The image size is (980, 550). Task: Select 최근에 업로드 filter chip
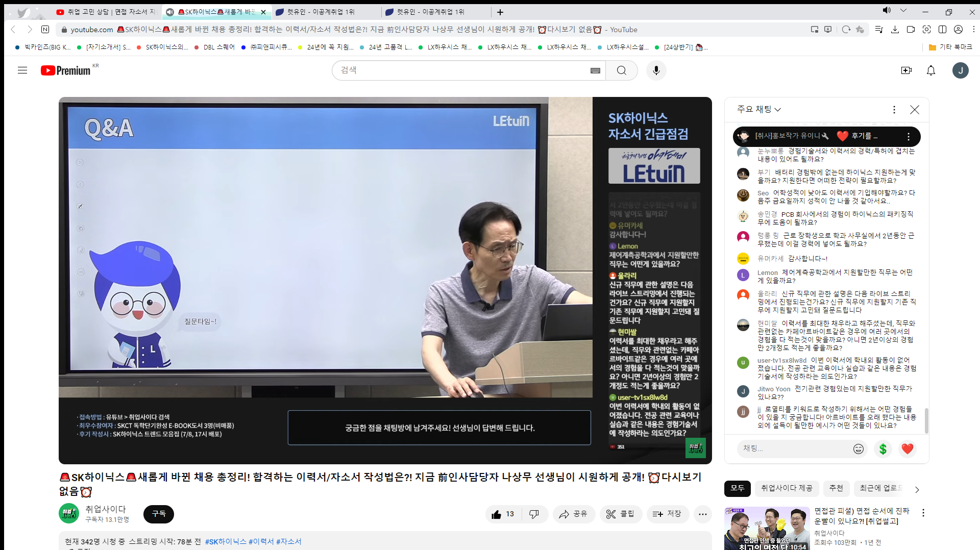(x=880, y=488)
